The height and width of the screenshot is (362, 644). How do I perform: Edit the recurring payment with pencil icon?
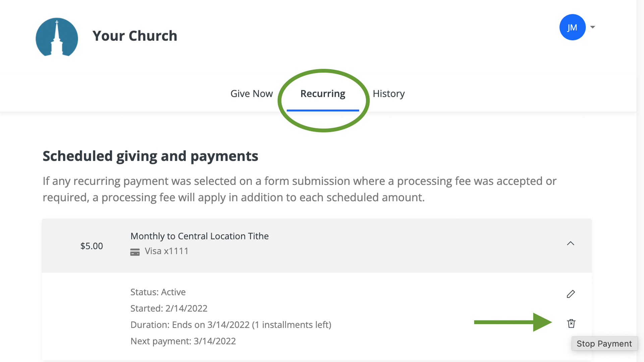[571, 294]
